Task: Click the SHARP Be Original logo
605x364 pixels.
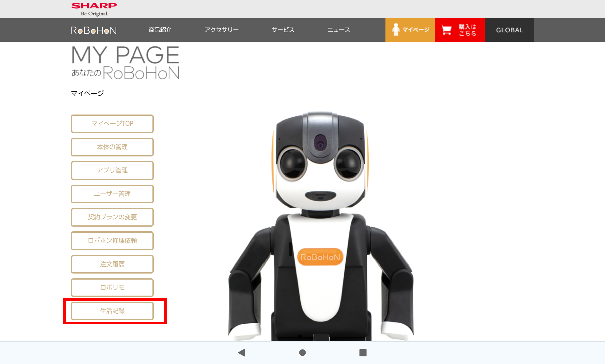Action: point(94,9)
